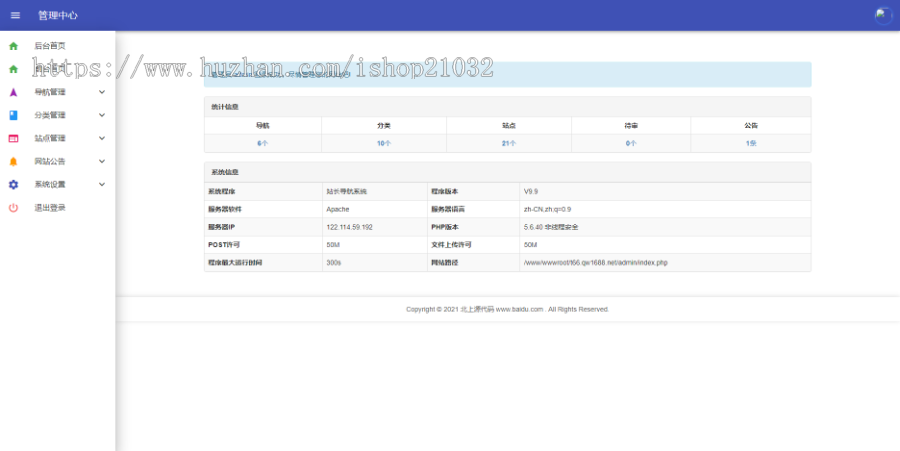Click the blue gear icon for 系统设置
The image size is (900, 451).
13,185
